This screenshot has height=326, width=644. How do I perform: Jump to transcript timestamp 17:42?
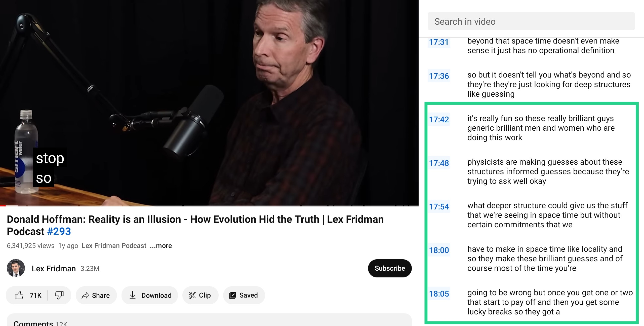[439, 119]
